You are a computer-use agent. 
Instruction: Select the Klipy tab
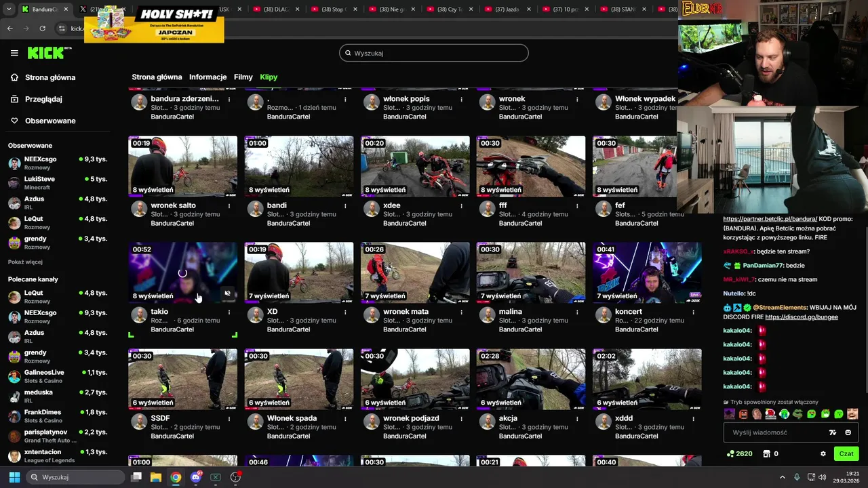coord(269,77)
